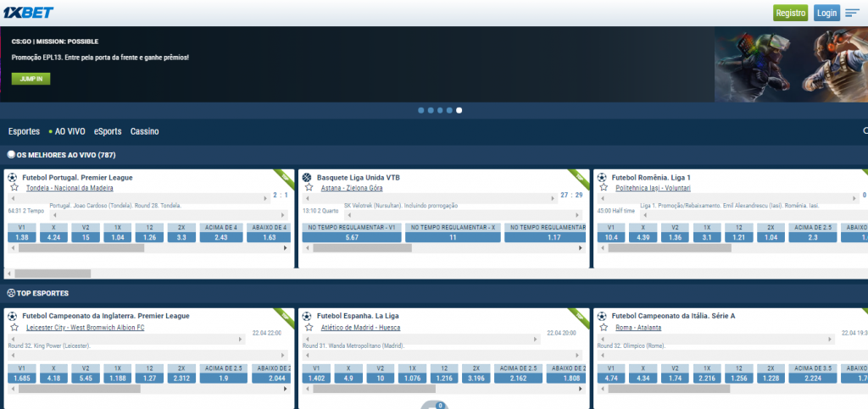Bet V1 odds 1.38 on Tondela match
The width and height of the screenshot is (868, 409).
[x=22, y=237]
